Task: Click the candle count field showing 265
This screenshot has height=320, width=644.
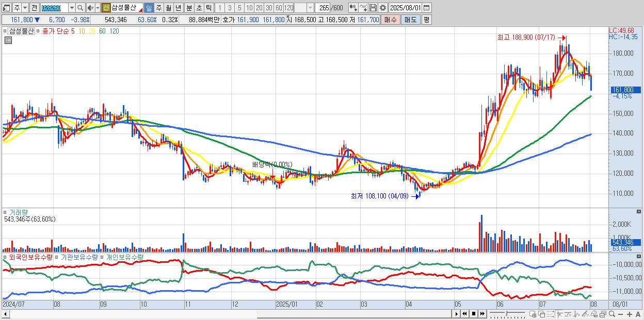Action: tap(323, 8)
